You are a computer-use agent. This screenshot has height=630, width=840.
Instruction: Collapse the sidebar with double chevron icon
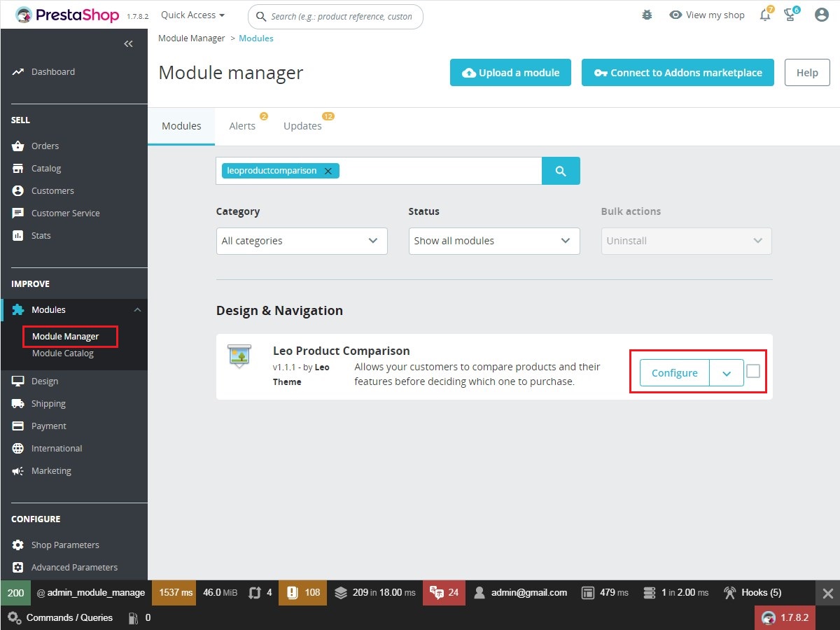pos(128,44)
